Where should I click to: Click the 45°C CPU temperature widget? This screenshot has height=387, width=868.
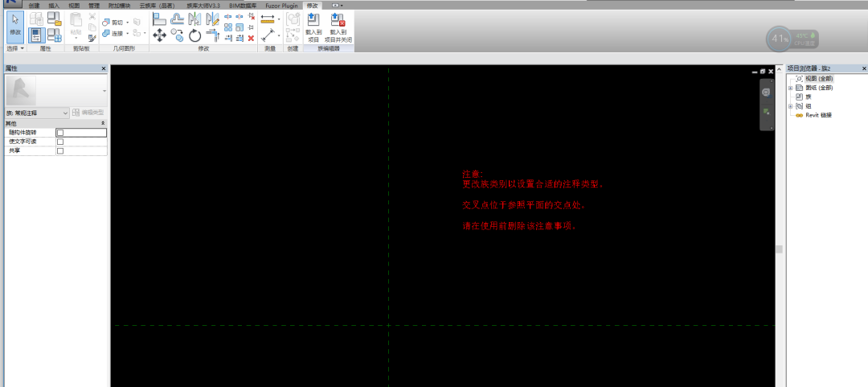tap(792, 39)
